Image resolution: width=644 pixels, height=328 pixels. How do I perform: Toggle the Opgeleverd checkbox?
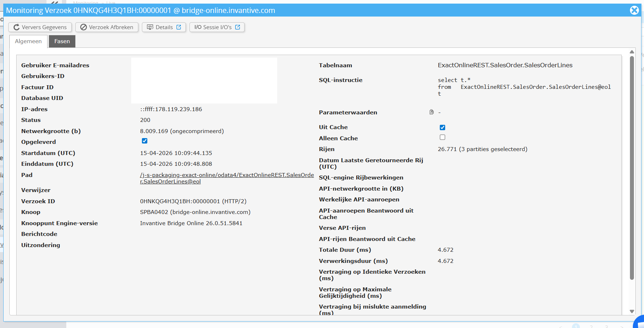point(144,141)
